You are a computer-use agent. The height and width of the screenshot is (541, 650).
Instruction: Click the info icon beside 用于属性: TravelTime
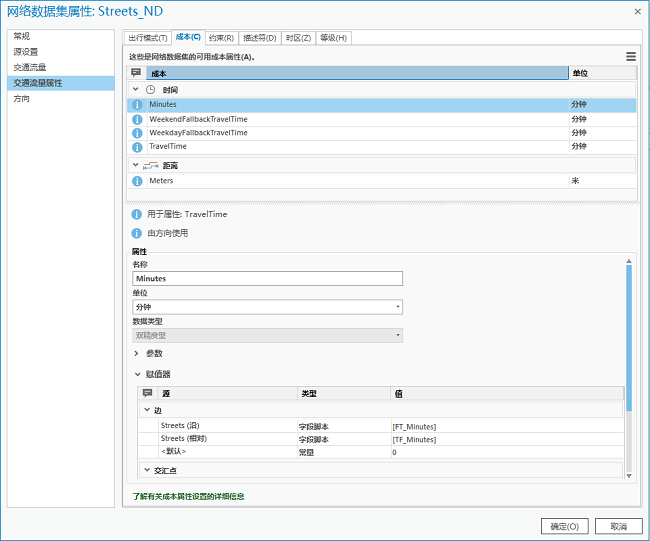click(x=136, y=214)
